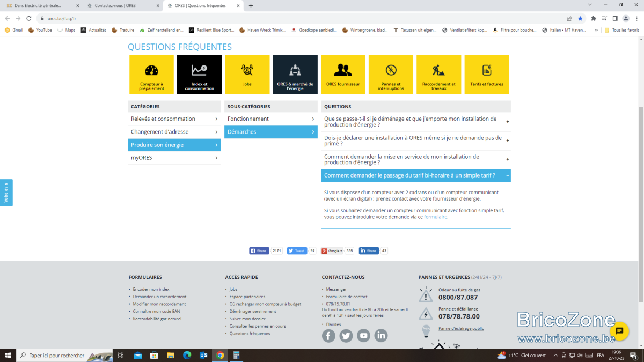Open the Connaître mon code EAN link
This screenshot has height=362, width=644.
point(156,311)
